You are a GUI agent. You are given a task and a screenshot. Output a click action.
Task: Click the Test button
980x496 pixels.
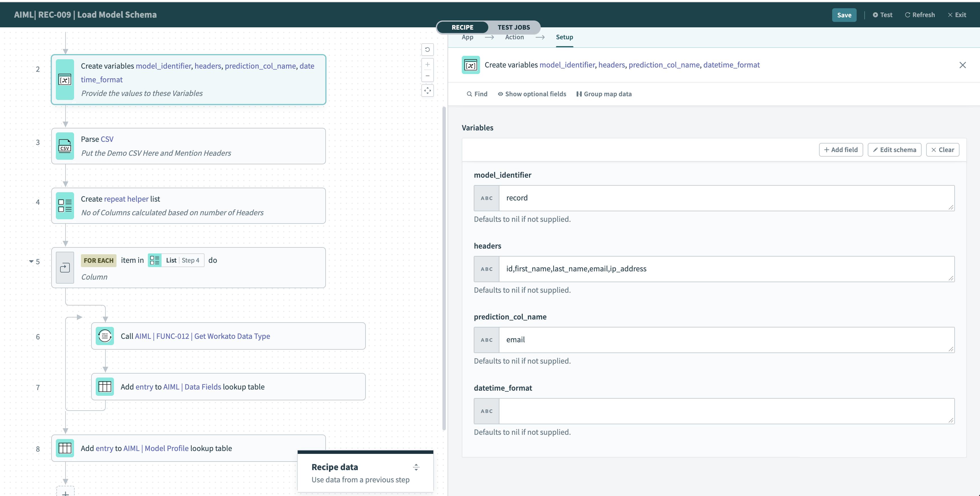coord(882,15)
